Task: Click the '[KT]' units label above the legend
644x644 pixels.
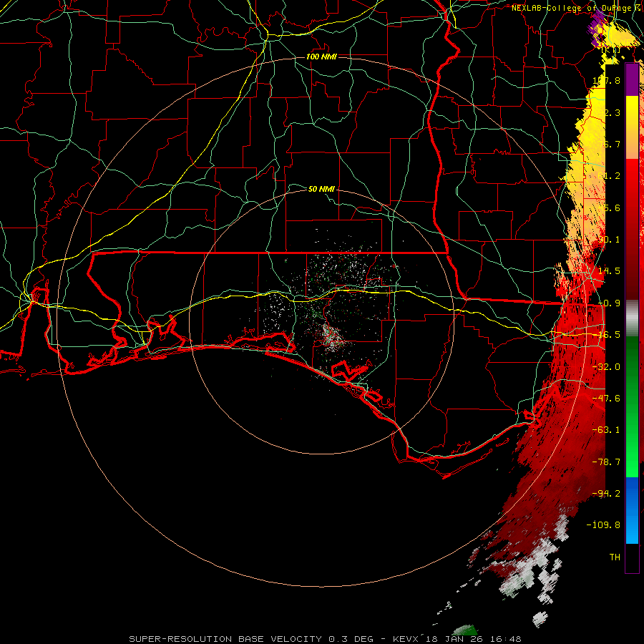Action: [611, 50]
